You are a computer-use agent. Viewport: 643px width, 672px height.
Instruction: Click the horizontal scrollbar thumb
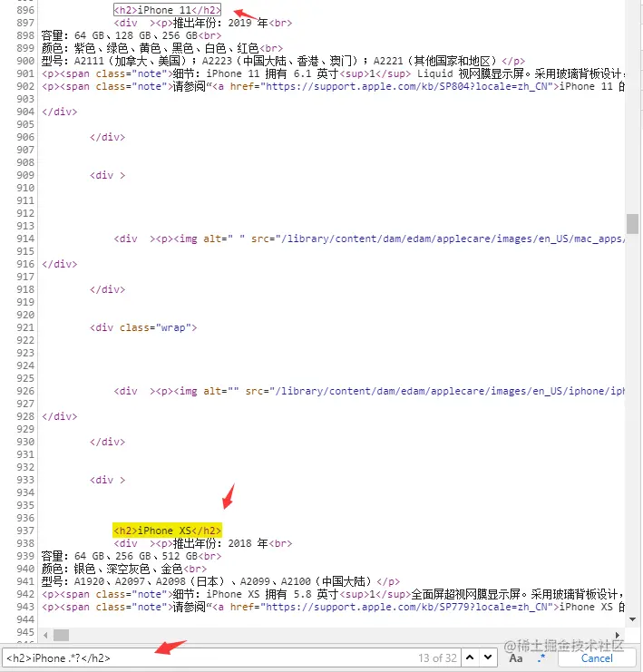[62, 635]
